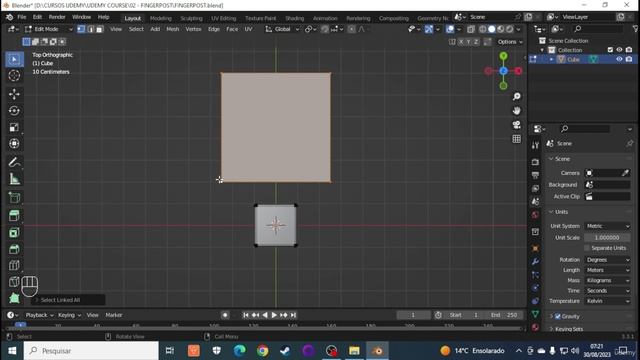Open the timeline Playback menu
This screenshot has width=640, height=360.
click(x=39, y=315)
